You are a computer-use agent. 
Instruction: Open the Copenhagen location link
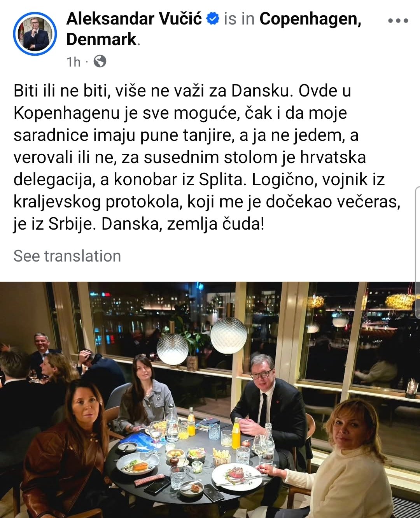(310, 19)
